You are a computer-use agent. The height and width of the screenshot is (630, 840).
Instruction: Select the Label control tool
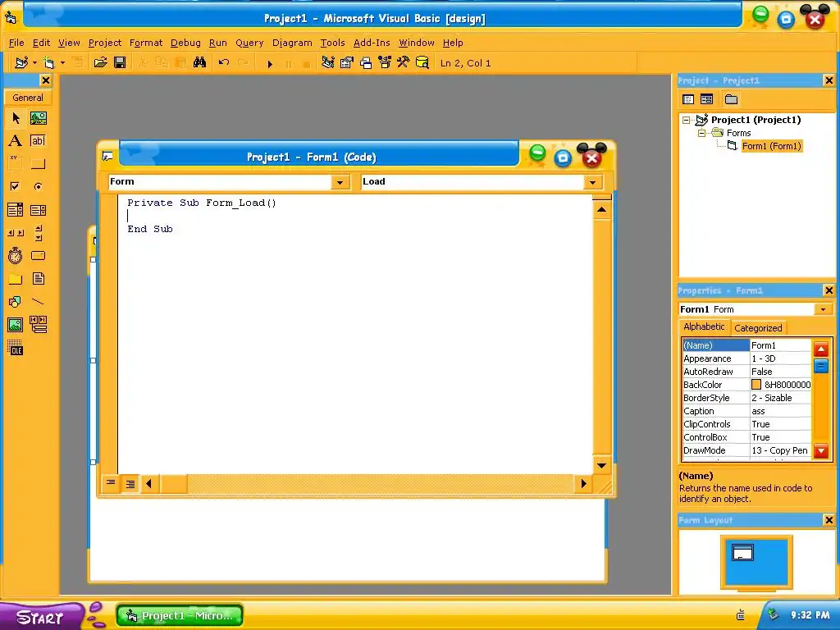coord(16,141)
